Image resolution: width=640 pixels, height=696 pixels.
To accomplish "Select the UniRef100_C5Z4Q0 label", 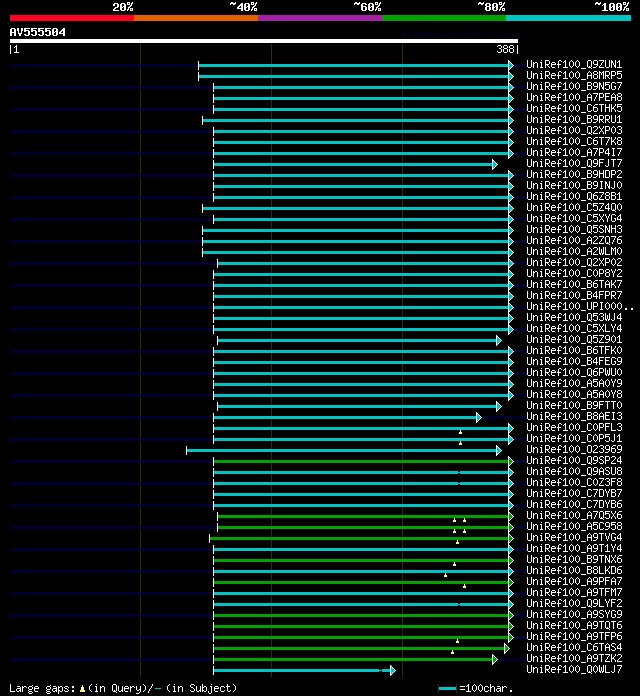I will pos(574,207).
